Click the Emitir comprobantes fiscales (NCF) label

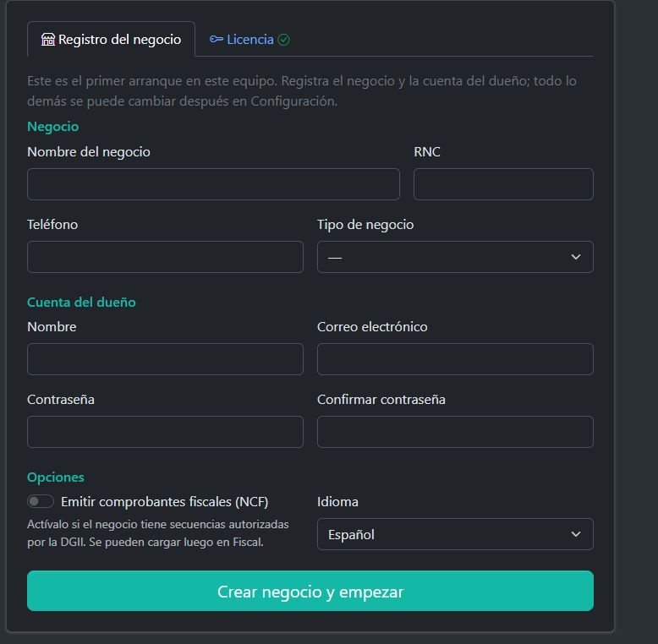pyautogui.click(x=164, y=502)
